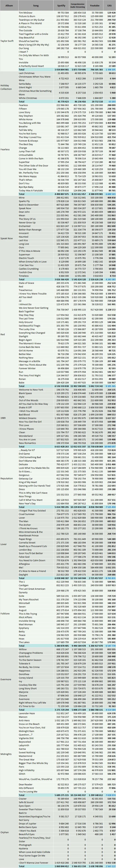The height and width of the screenshot is (868, 116).
Task: Select the "Cardigan" song cell
Action: click(36, 585)
